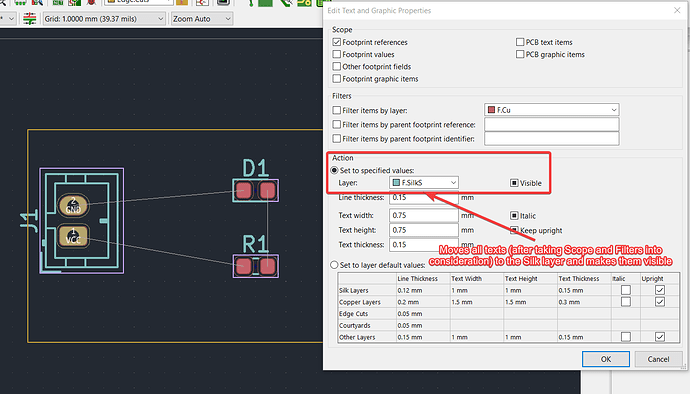Enable Filter items by layer checkbox
Viewport: 690px width, 394px height.
(x=337, y=110)
